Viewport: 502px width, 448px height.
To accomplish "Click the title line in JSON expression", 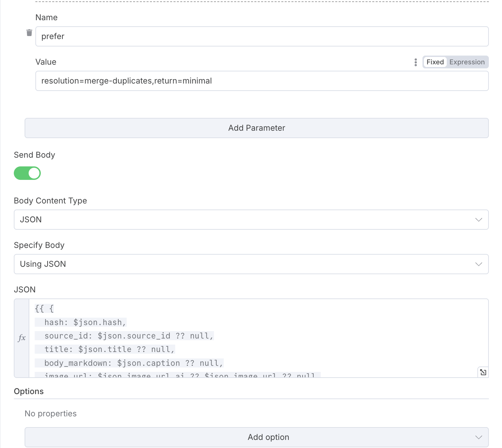I will 109,350.
